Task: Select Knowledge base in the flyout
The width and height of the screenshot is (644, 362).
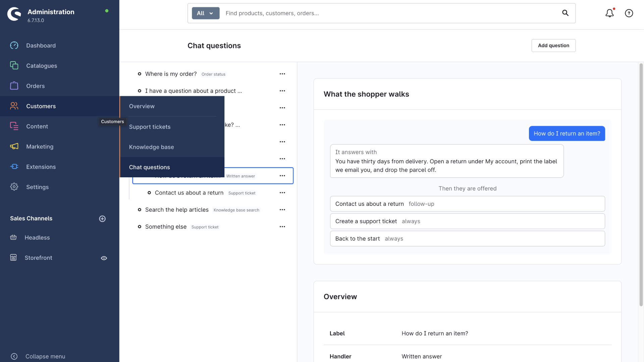Action: 172,147
